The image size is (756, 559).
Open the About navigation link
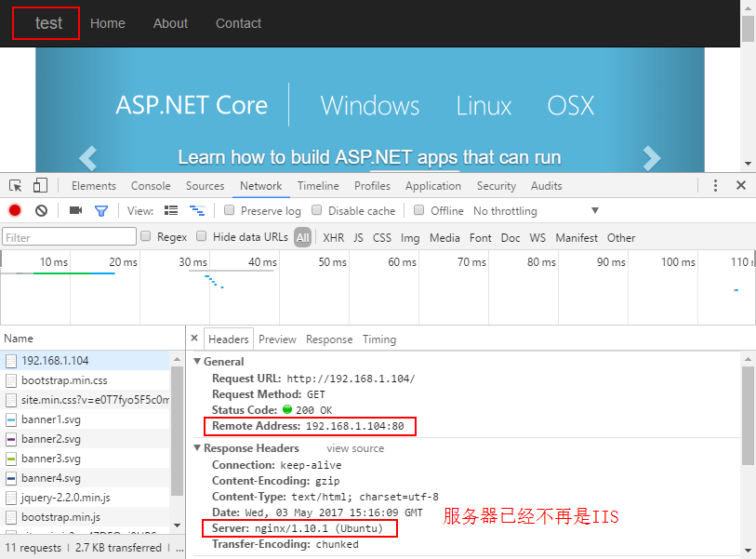coord(170,23)
